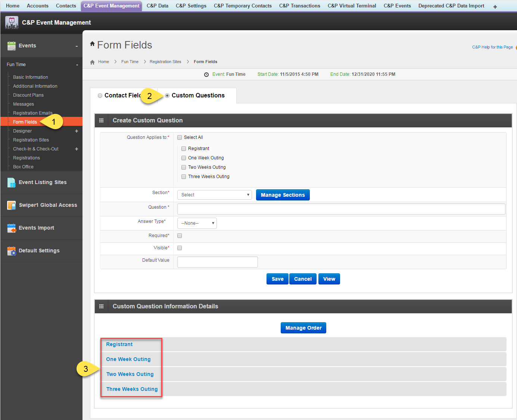The width and height of the screenshot is (517, 420).
Task: Open Registrations in sidebar
Action: point(27,158)
